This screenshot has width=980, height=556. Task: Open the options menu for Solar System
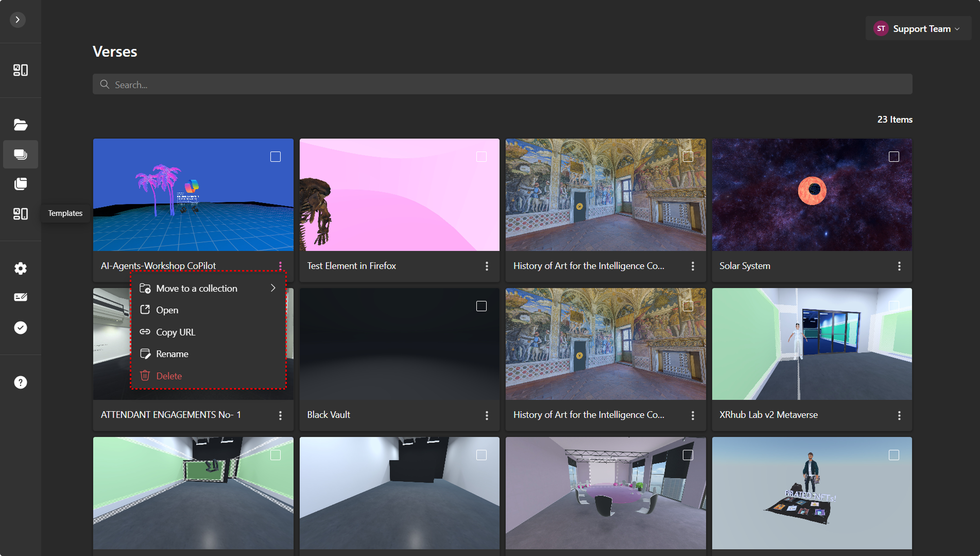(900, 266)
